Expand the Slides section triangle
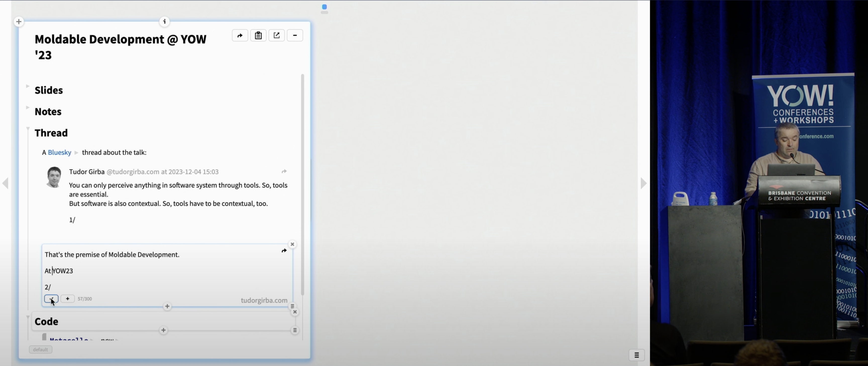Viewport: 868px width, 366px height. click(x=28, y=86)
